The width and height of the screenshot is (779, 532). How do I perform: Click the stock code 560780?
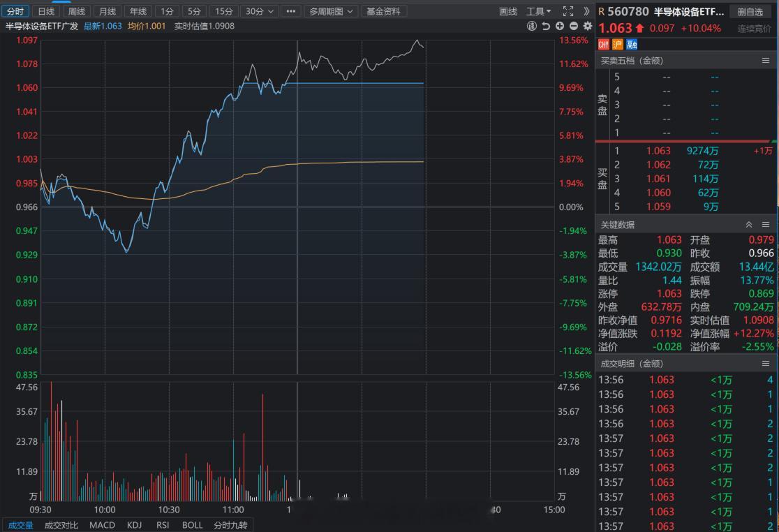pos(628,11)
